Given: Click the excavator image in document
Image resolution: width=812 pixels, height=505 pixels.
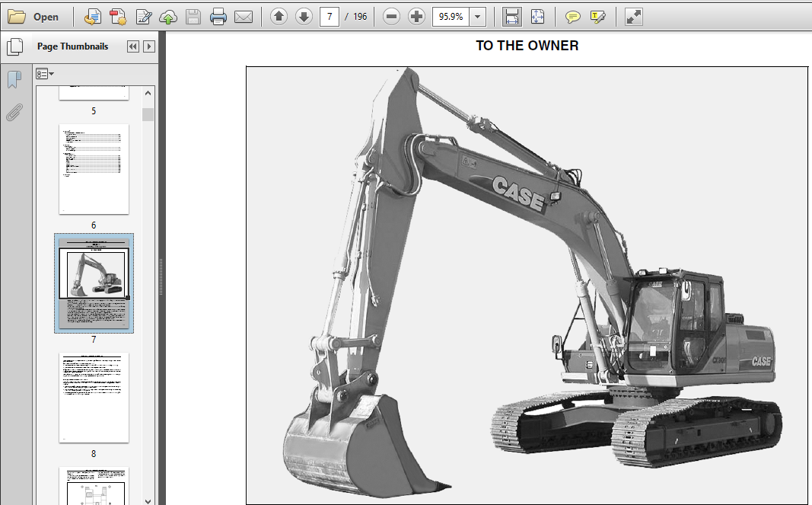Looking at the screenshot, I should tap(527, 285).
